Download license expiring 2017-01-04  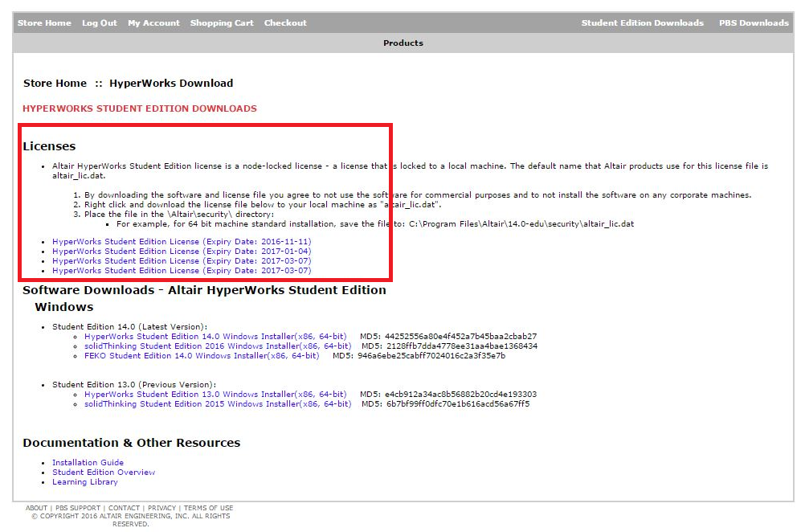(182, 252)
